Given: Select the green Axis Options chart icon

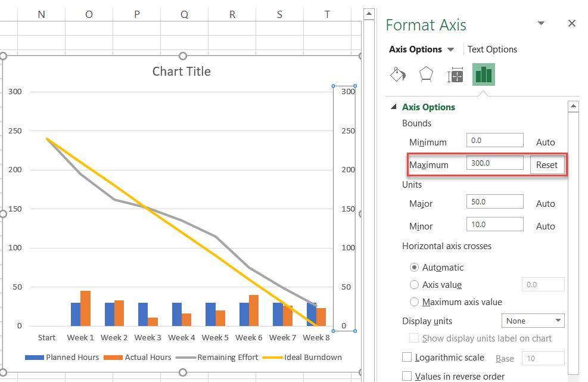Looking at the screenshot, I should pyautogui.click(x=483, y=74).
